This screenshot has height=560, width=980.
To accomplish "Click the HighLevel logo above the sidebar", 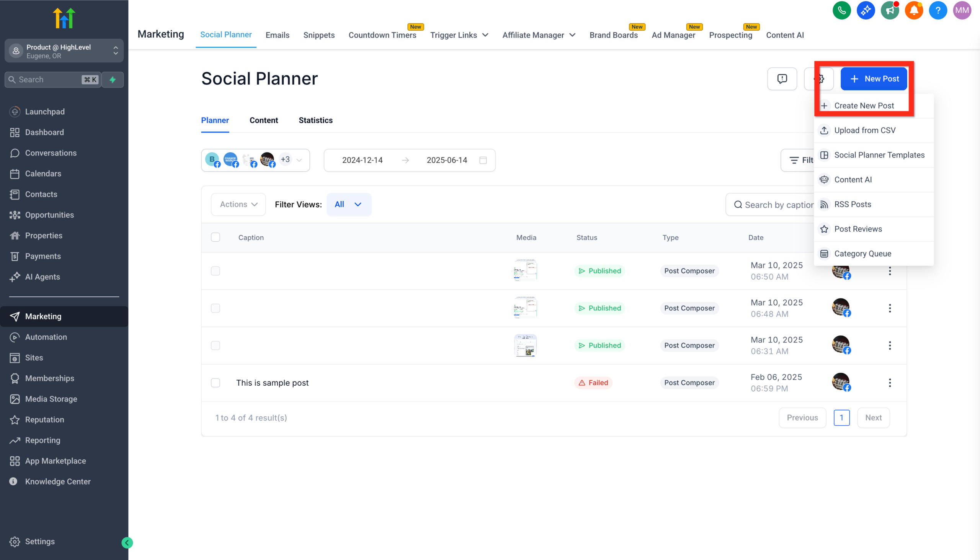I will [64, 18].
